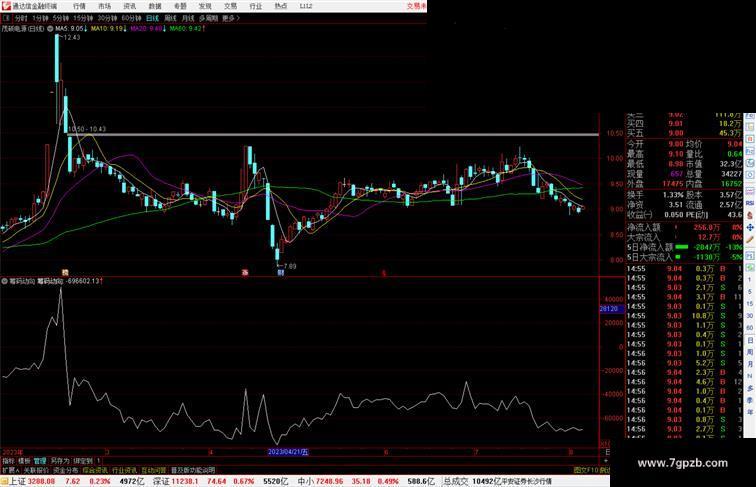This screenshot has width=756, height=487.
Task: Click the 管理 button in the bottom bar
Action: (40, 461)
